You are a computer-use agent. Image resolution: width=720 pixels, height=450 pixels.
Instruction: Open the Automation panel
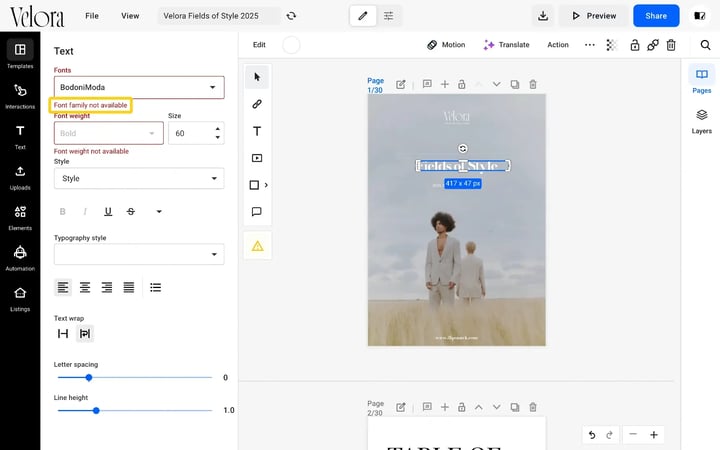tap(20, 258)
